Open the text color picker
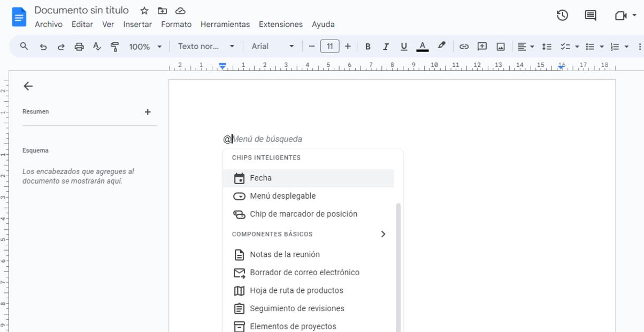 (x=422, y=47)
